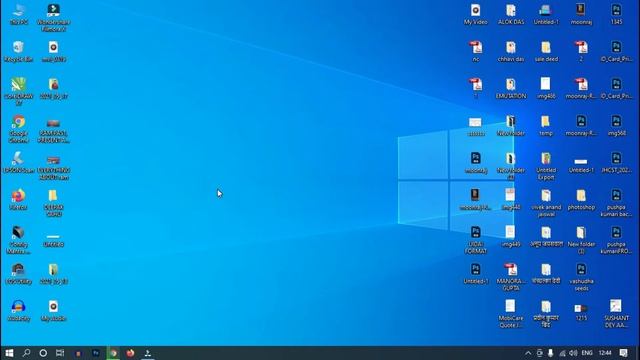Select the My Video file icon
The height and width of the screenshot is (360, 640).
476,14
